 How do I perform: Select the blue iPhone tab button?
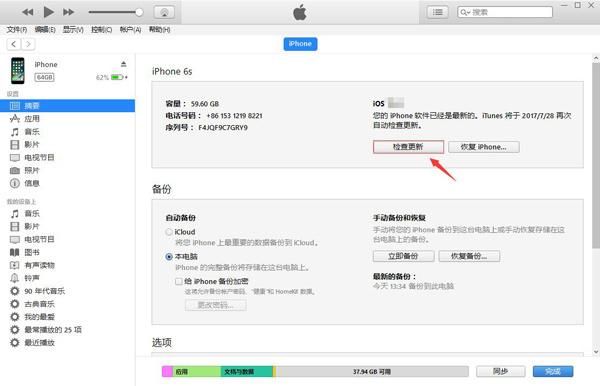[x=300, y=44]
